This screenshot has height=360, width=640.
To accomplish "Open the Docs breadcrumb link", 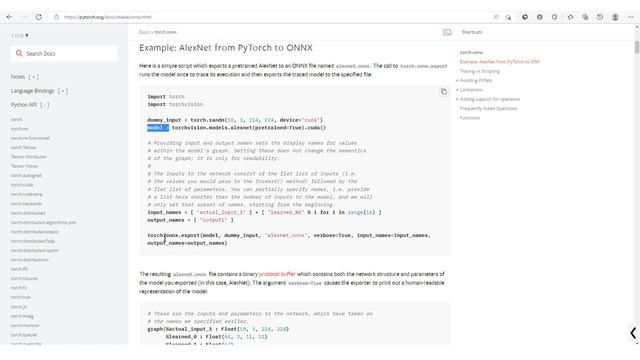I will pos(144,32).
